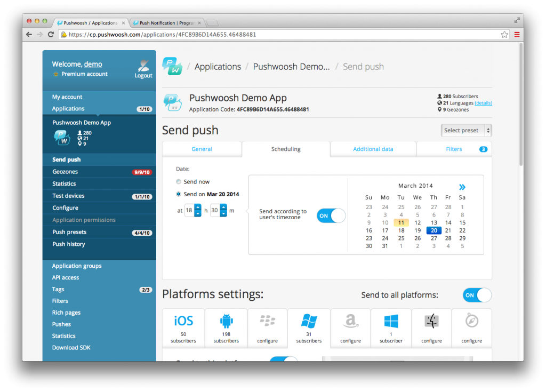This screenshot has height=392, width=546.
Task: Open the Scheduling tab
Action: coord(286,149)
